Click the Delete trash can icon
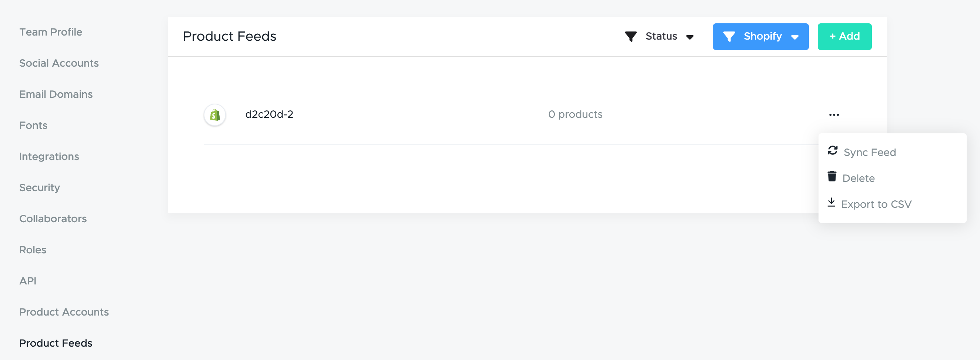Viewport: 980px width, 360px height. click(x=832, y=177)
